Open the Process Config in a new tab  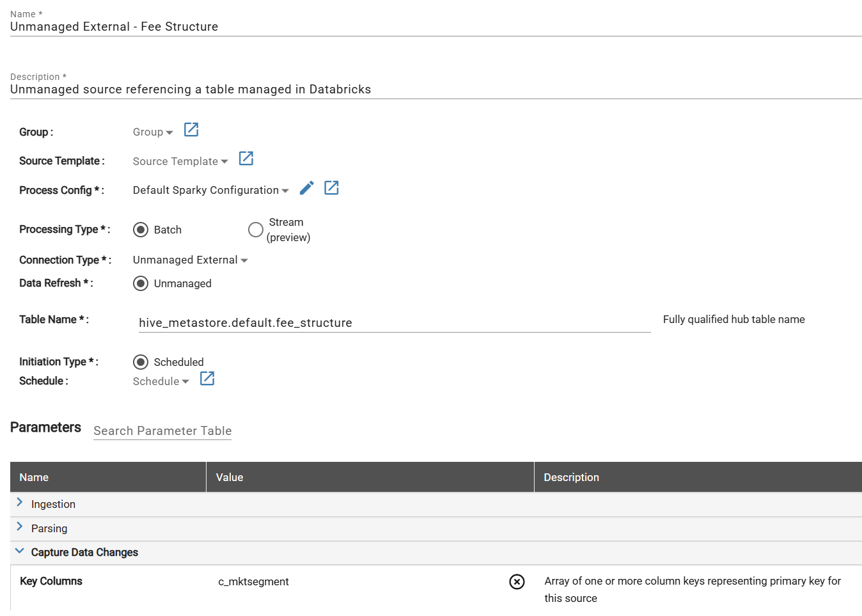pyautogui.click(x=331, y=187)
